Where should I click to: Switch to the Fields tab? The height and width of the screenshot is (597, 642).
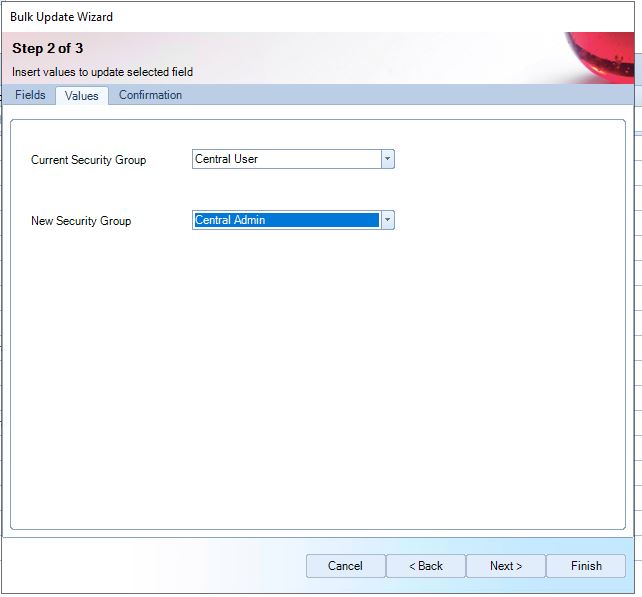click(x=30, y=95)
